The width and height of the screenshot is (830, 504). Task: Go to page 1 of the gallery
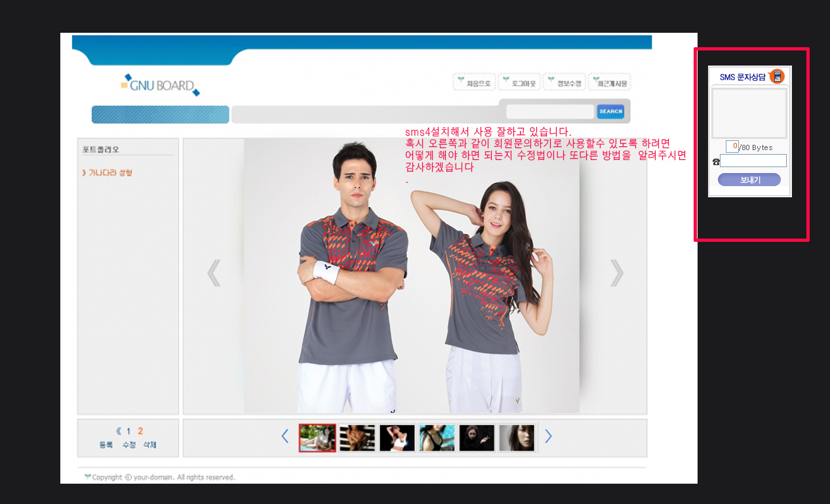[x=129, y=431]
